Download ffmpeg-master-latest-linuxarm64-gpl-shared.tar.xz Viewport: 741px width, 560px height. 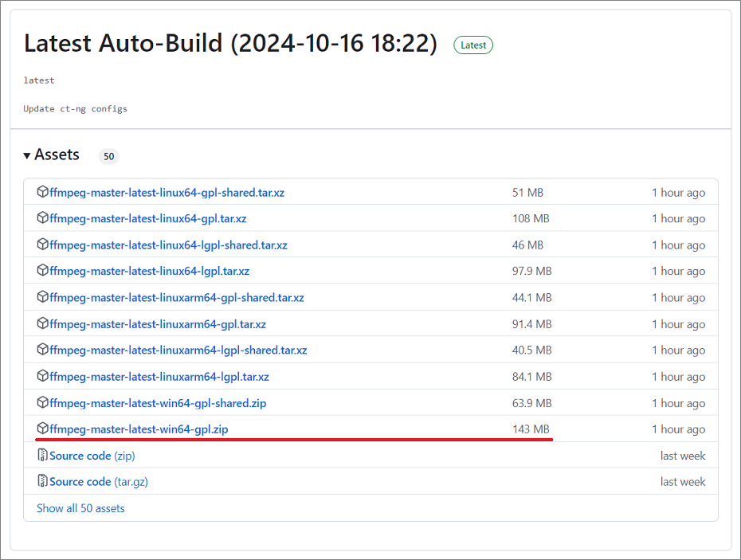[x=177, y=297]
